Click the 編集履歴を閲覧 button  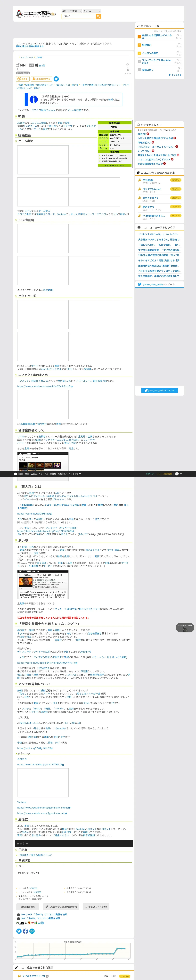point(27,906)
